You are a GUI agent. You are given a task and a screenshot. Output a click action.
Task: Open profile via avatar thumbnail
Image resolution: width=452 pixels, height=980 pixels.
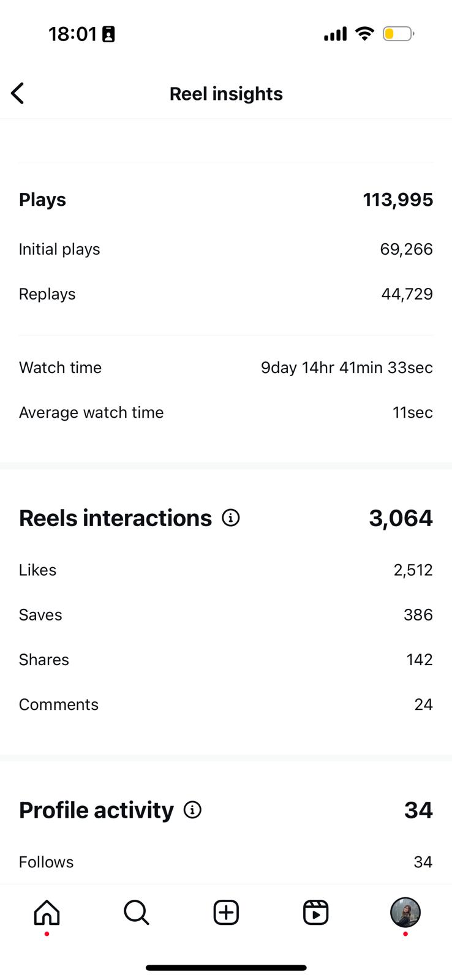click(405, 912)
